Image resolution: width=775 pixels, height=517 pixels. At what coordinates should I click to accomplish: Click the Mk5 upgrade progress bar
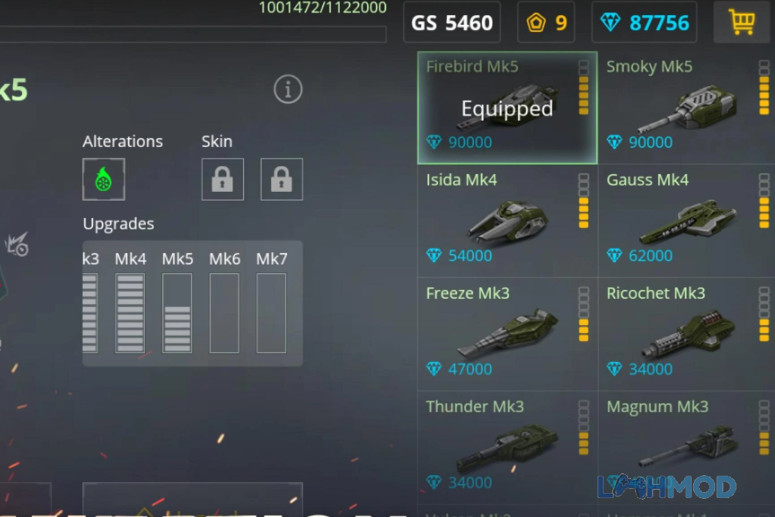177,313
